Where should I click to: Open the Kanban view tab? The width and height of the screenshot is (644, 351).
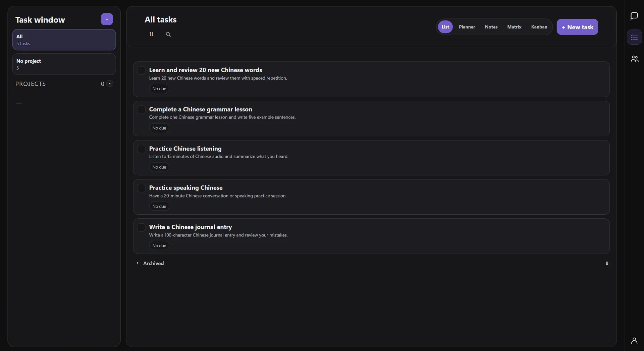(539, 27)
